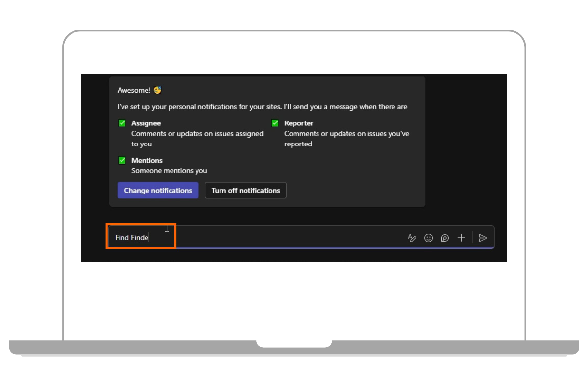
Task: Toggle the Mentions notification checkbox
Action: [x=122, y=160]
